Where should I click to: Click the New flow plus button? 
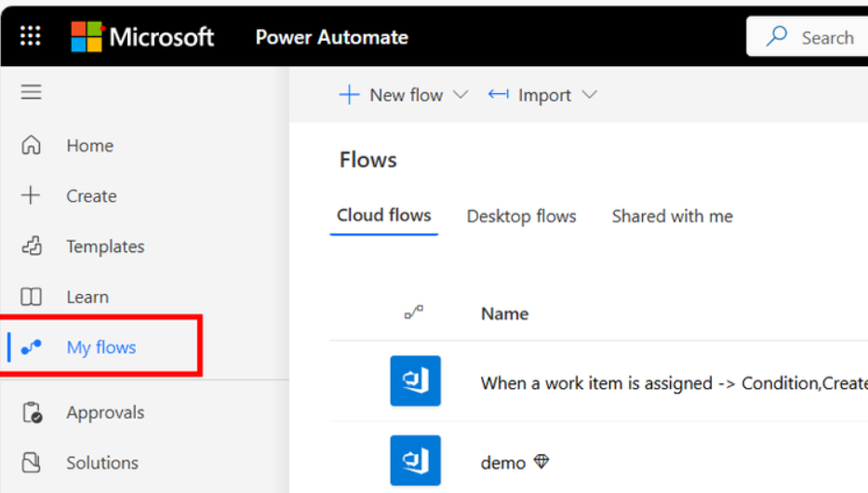pyautogui.click(x=391, y=95)
